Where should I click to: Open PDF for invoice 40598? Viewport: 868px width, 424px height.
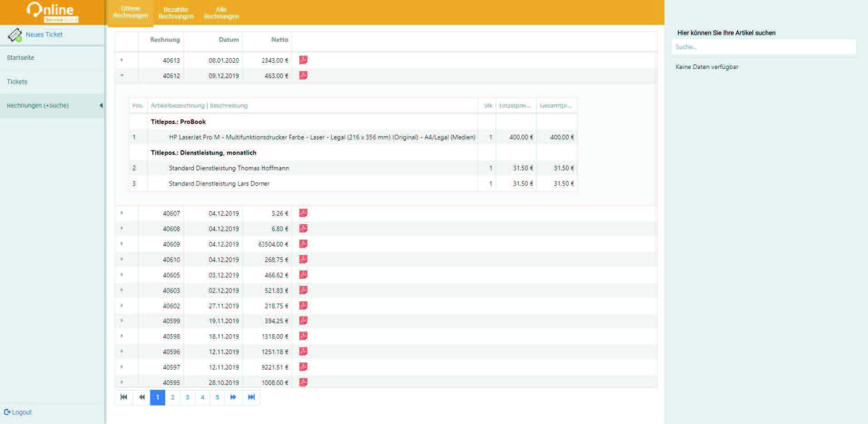303,336
